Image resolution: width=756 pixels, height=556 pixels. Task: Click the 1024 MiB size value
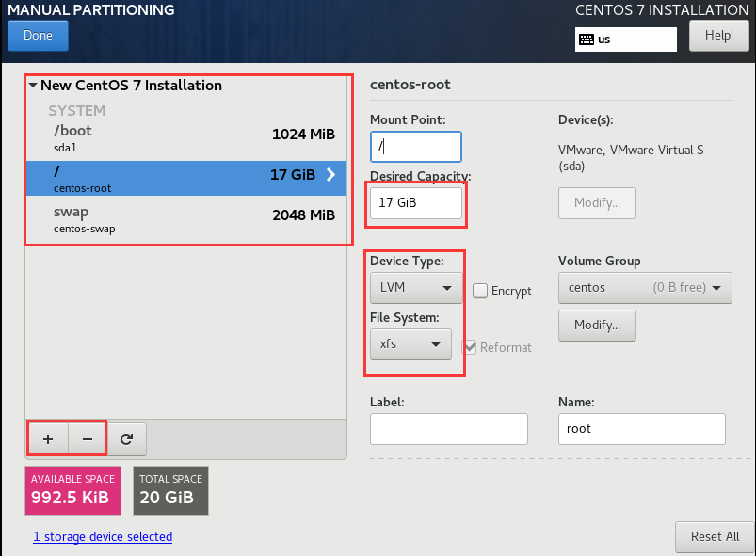[x=303, y=134]
